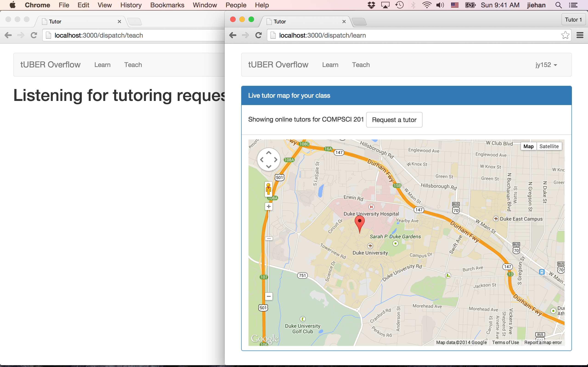This screenshot has width=588, height=367.
Task: Click the map zoom out minus button
Action: [x=269, y=296]
